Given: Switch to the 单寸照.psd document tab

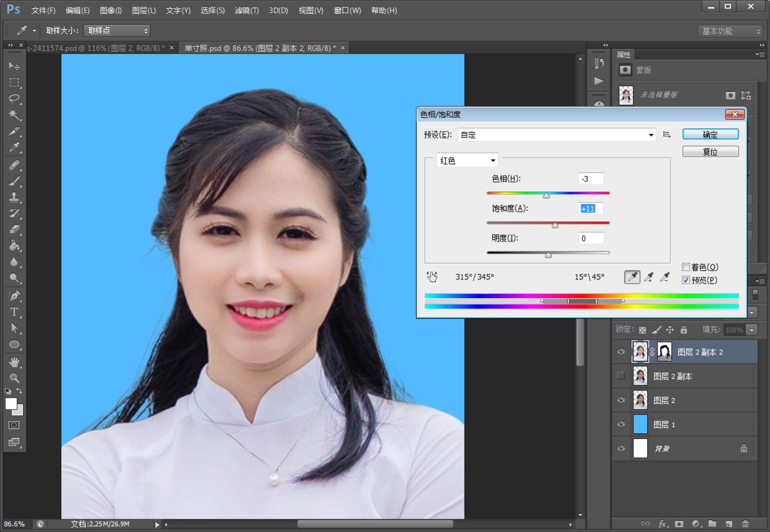Looking at the screenshot, I should click(260, 48).
